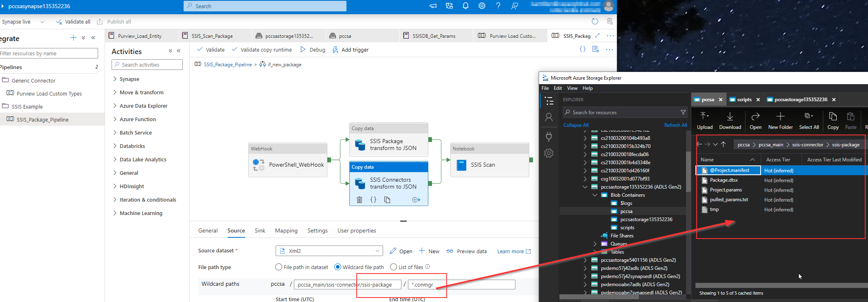Click Preview data link
This screenshot has height=302, width=868.
point(467,251)
